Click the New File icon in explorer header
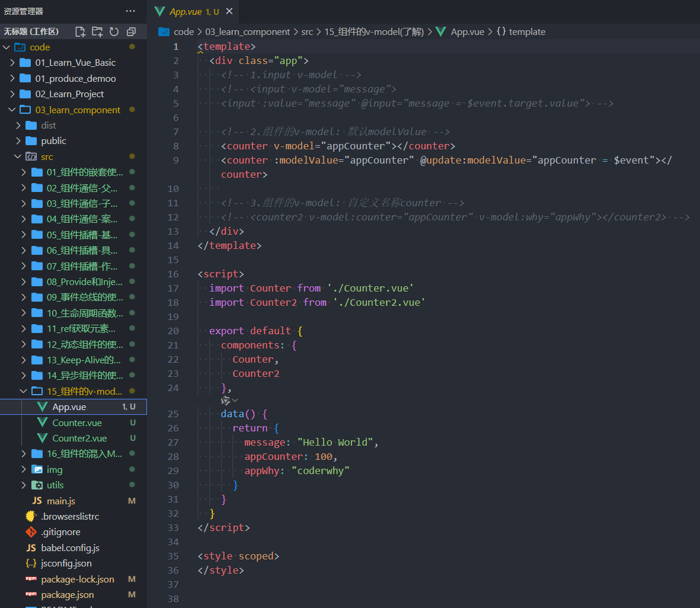700x608 pixels. pyautogui.click(x=81, y=31)
